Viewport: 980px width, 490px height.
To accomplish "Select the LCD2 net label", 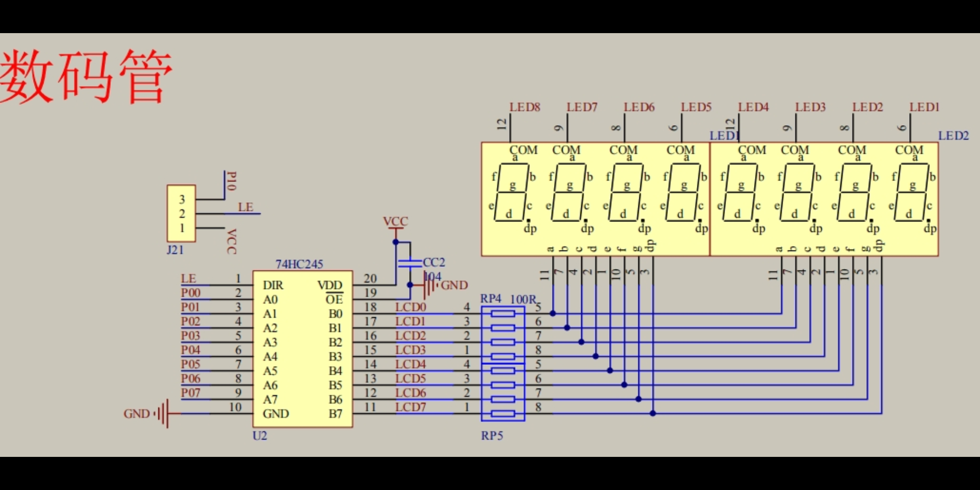I will [x=411, y=336].
